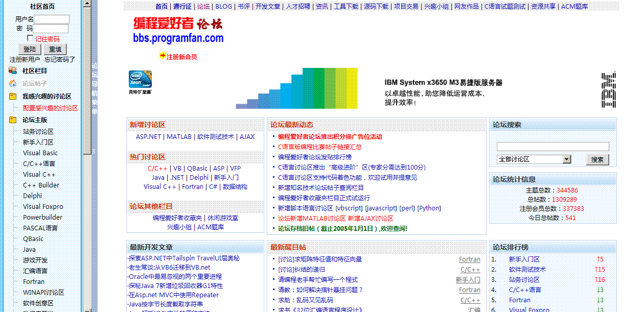Open 新手入门区 in the sidebar tree
The height and width of the screenshot is (312, 644).
[38, 142]
